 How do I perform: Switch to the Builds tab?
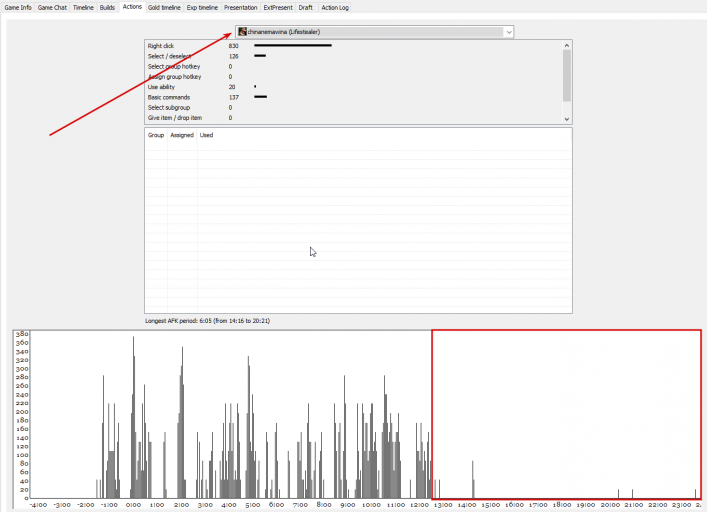(107, 7)
